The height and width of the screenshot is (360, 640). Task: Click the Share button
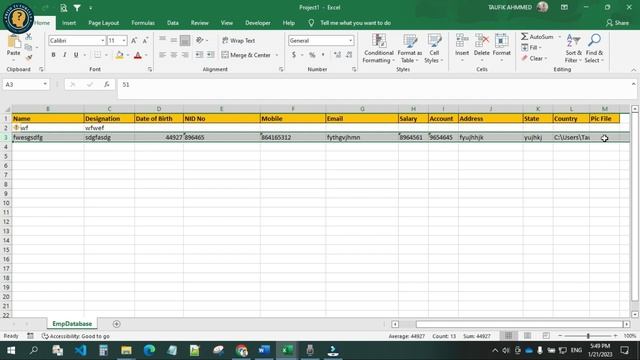tap(618, 23)
